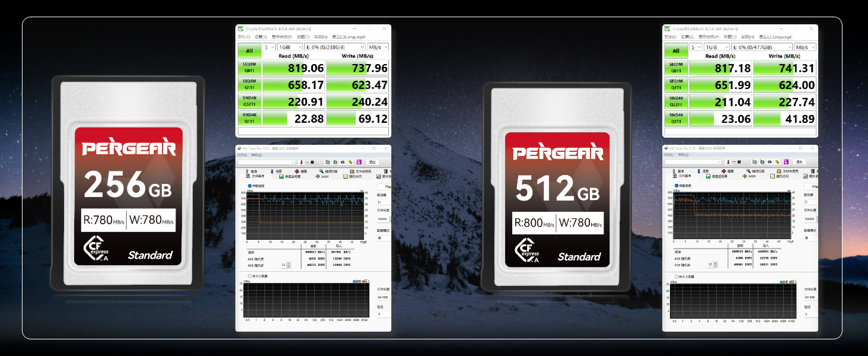Click the 817.18 read result cell

tap(721, 68)
